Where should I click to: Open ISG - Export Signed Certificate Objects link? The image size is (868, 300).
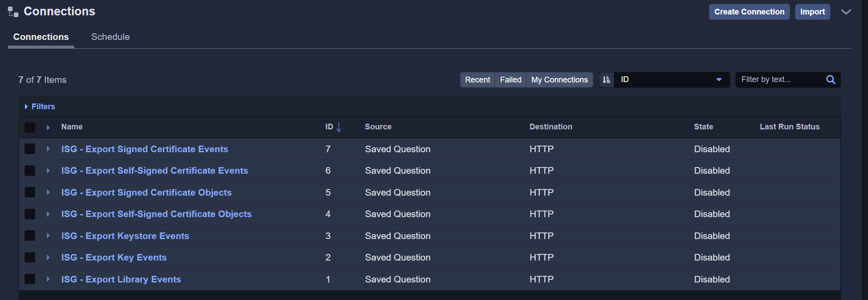click(146, 193)
